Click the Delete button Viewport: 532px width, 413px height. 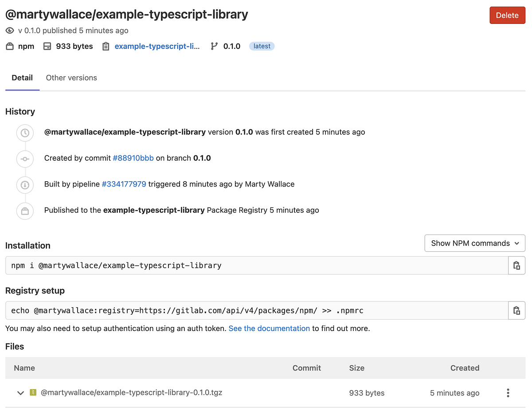click(x=507, y=15)
